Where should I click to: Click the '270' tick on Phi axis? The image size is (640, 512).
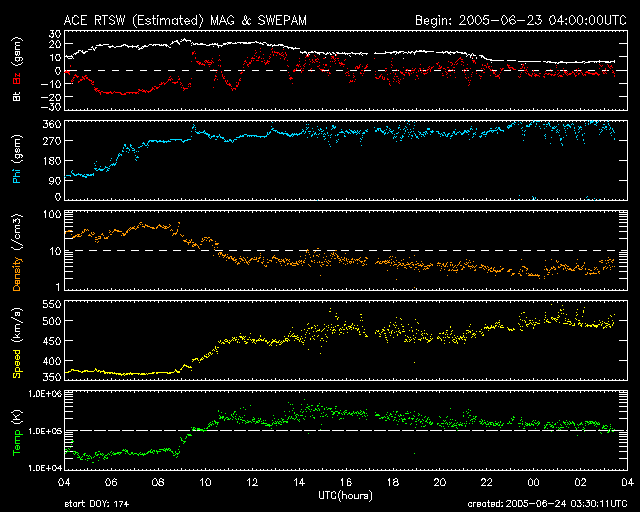[x=52, y=141]
